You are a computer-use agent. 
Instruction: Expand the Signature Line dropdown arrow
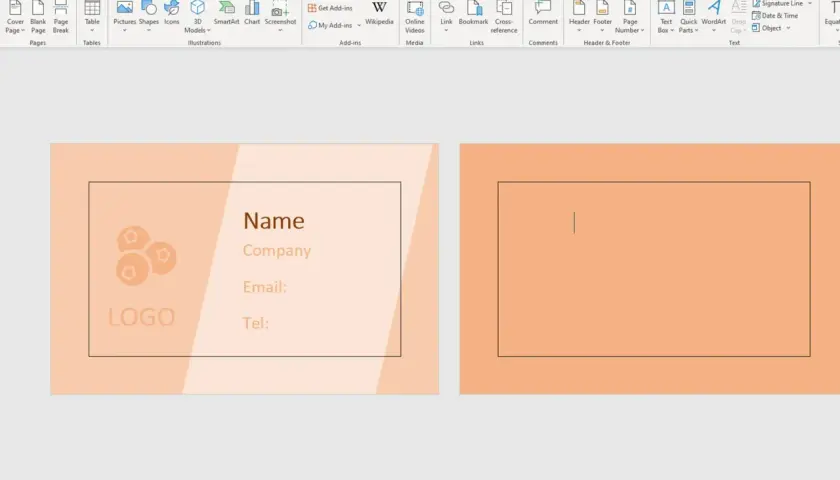810,3
